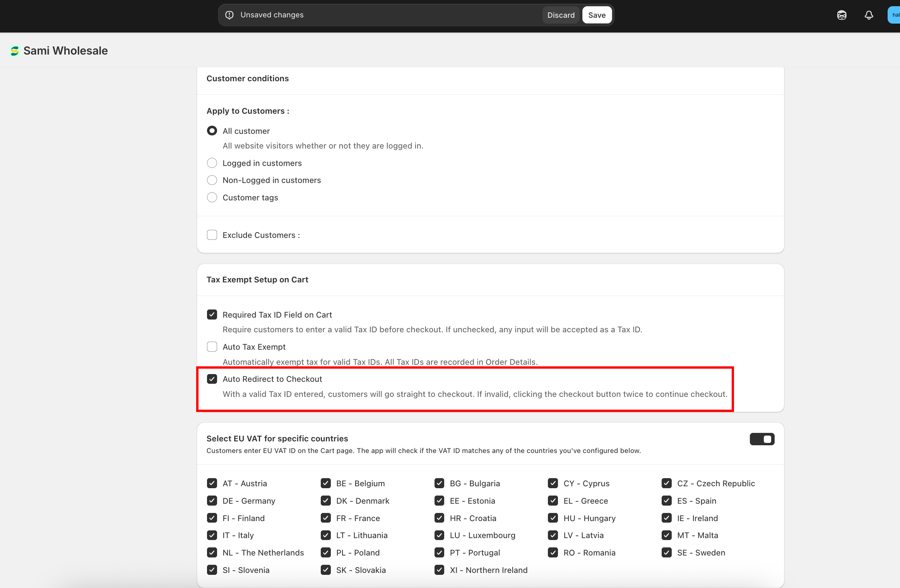900x588 pixels.
Task: Open the user account avatar
Action: 894,15
